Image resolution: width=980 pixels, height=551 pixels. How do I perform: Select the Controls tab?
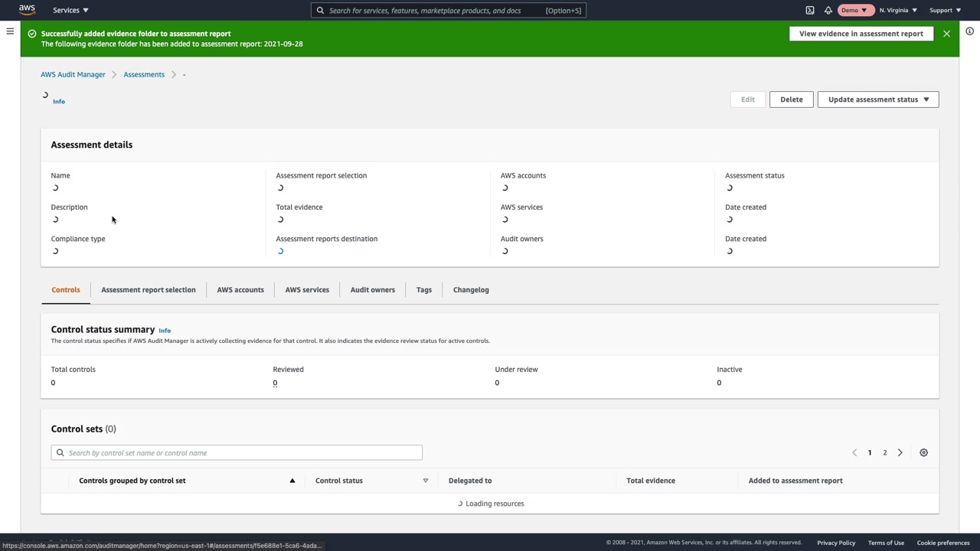tap(66, 290)
